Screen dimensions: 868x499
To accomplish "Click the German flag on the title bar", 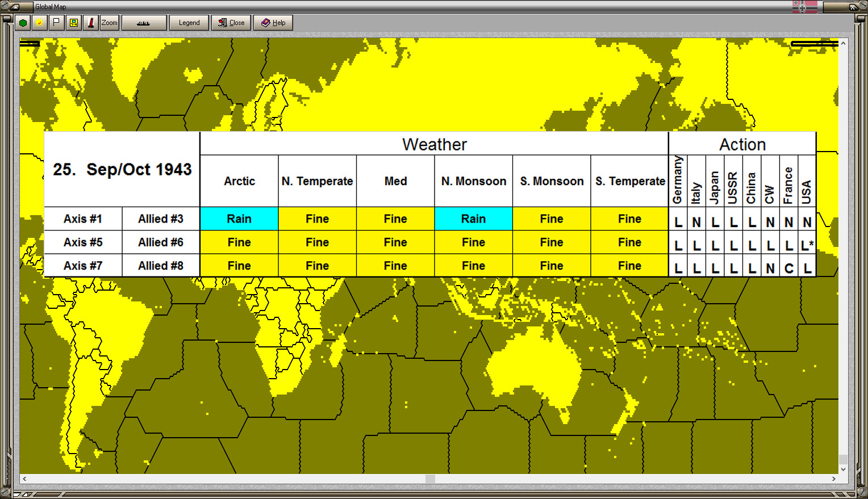I will [x=805, y=6].
